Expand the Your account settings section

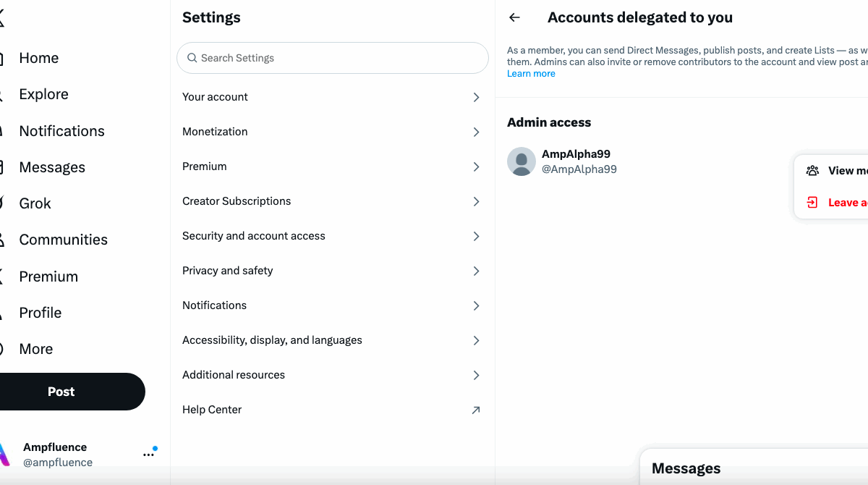pyautogui.click(x=332, y=97)
